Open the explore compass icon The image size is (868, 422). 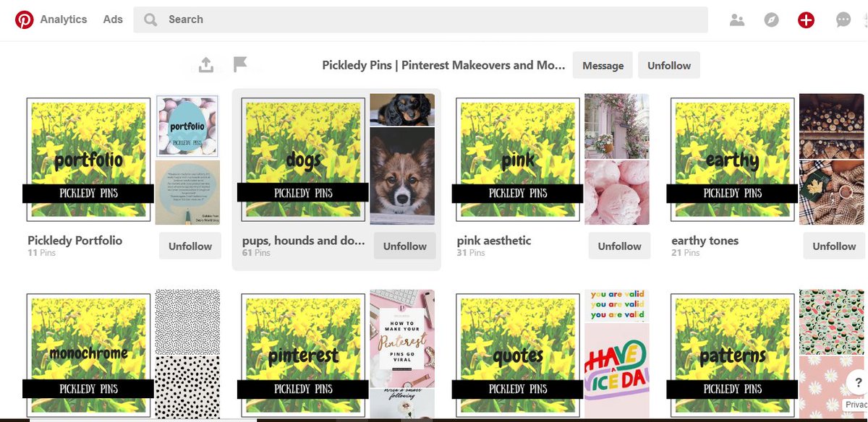click(772, 20)
